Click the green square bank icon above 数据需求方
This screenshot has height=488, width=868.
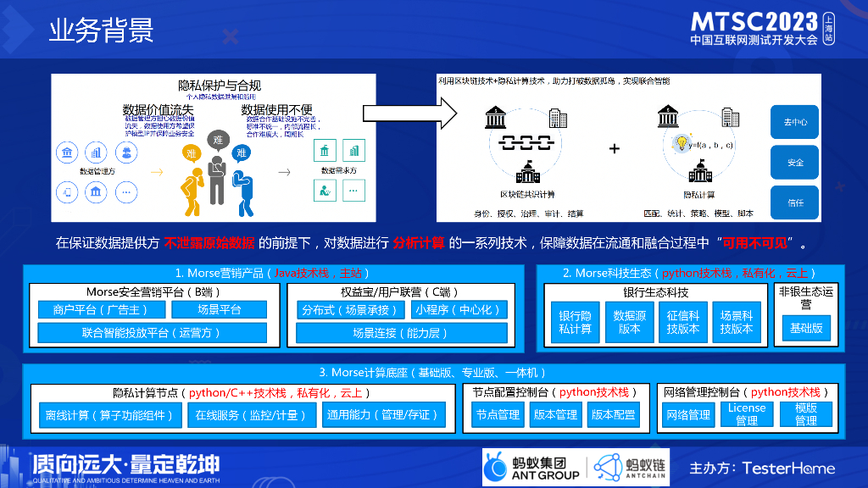click(325, 151)
